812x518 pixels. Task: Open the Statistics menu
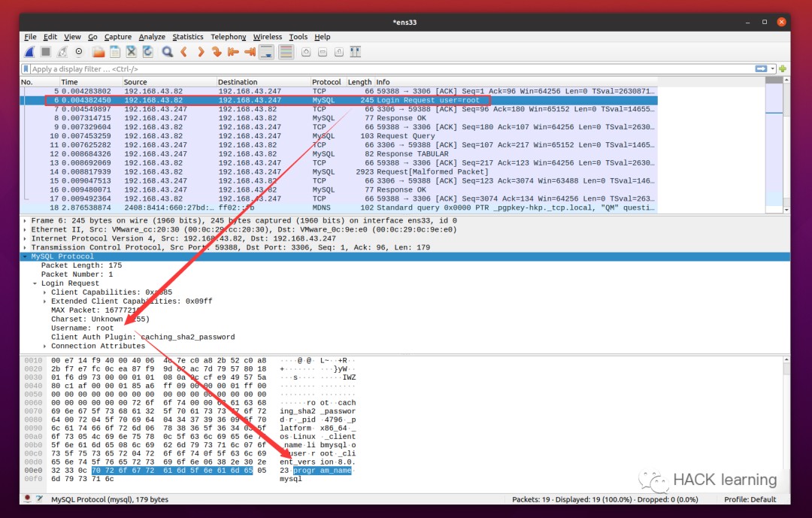[187, 37]
